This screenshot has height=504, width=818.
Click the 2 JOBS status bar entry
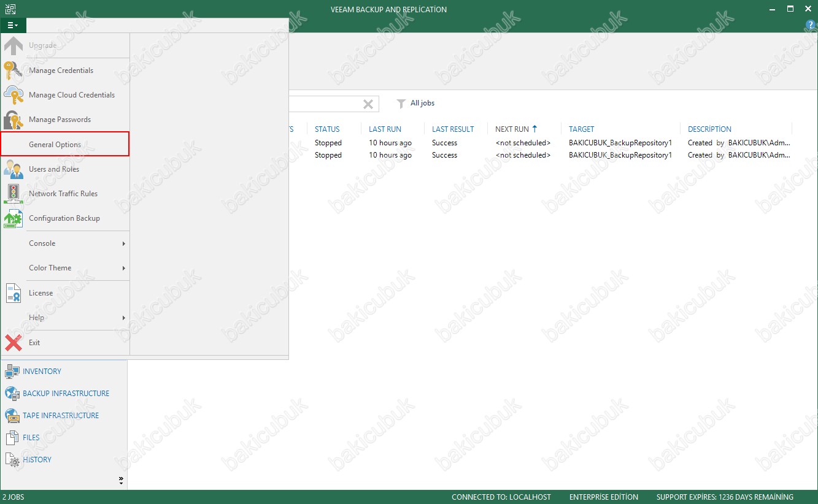pyautogui.click(x=14, y=497)
